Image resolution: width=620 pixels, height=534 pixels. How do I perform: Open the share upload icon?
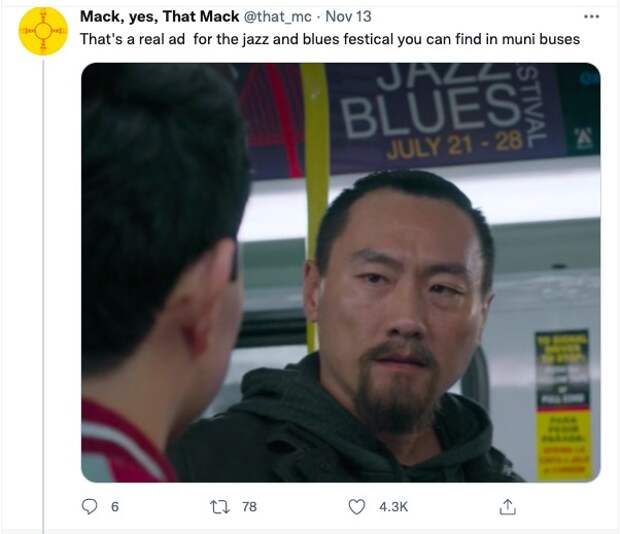tap(508, 507)
